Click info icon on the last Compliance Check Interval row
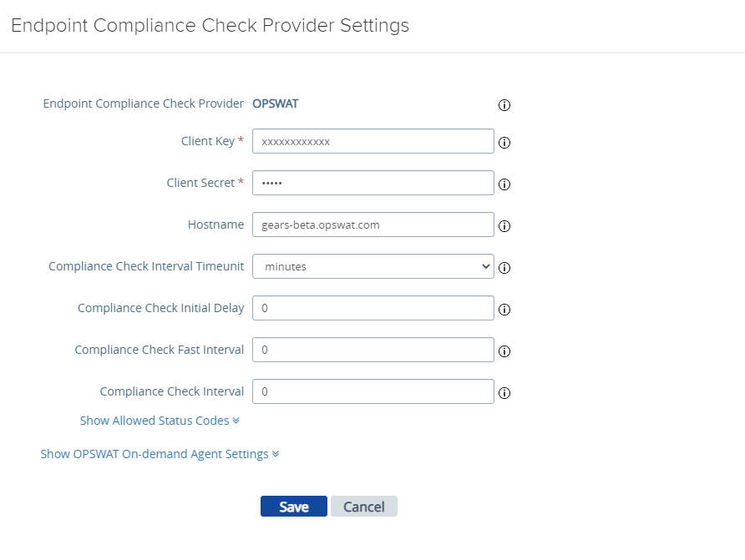This screenshot has height=560, width=745. point(504,393)
